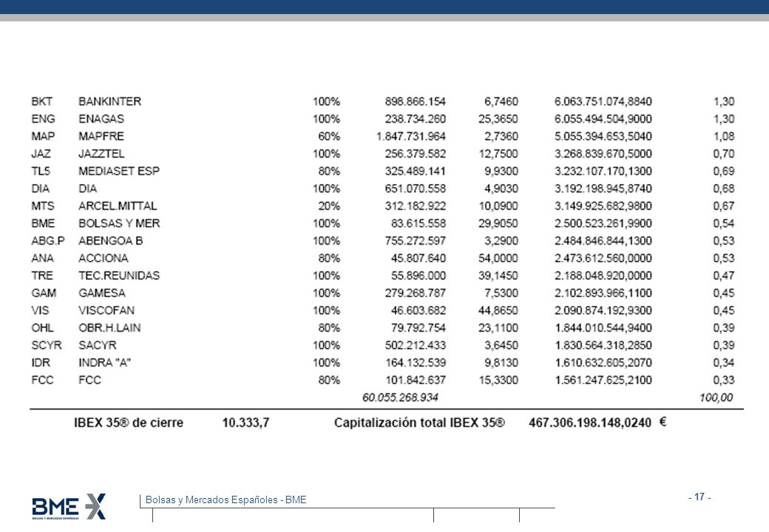The image size is (769, 532).
Task: Select ticker BKT
Action: pos(41,101)
